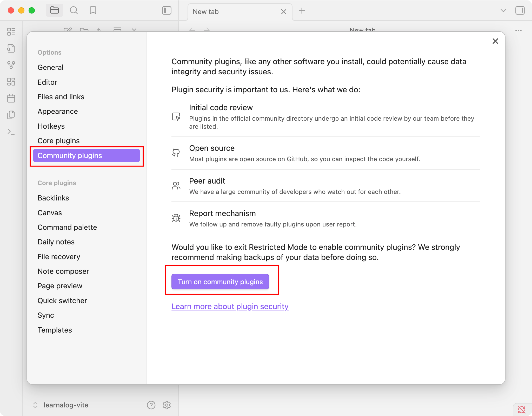Screen dimensions: 532x416
Task: Select Hotkeys in the settings sidebar
Action: (x=51, y=126)
